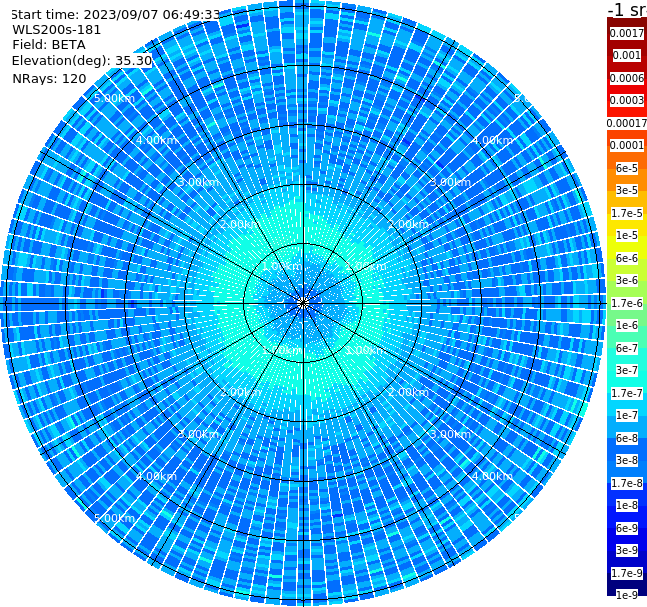Click the Field: BETA label

point(49,45)
